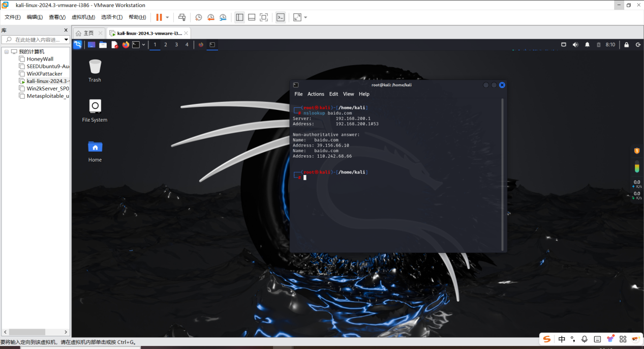Expand the terminal launcher dropdown arrow
This screenshot has height=349, width=644.
143,45
